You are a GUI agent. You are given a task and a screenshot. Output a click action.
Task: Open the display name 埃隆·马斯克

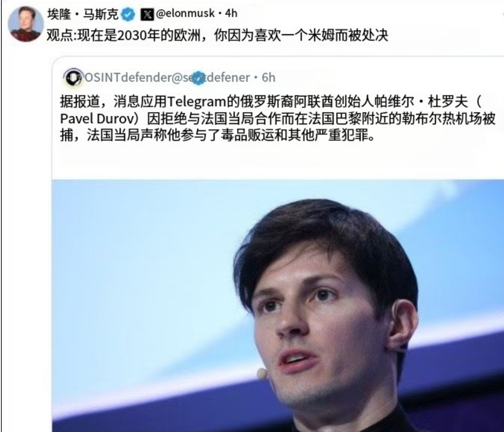tap(83, 14)
